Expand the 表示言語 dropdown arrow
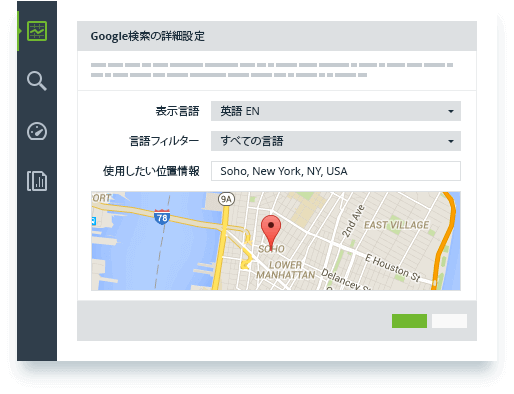The height and width of the screenshot is (394, 514). (x=451, y=111)
